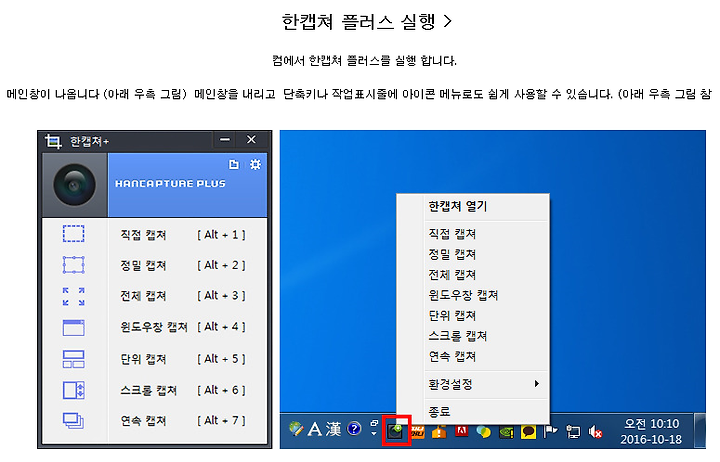Screen dimensions: 720x462
Task: Click the network connection tray icon
Action: point(573,432)
